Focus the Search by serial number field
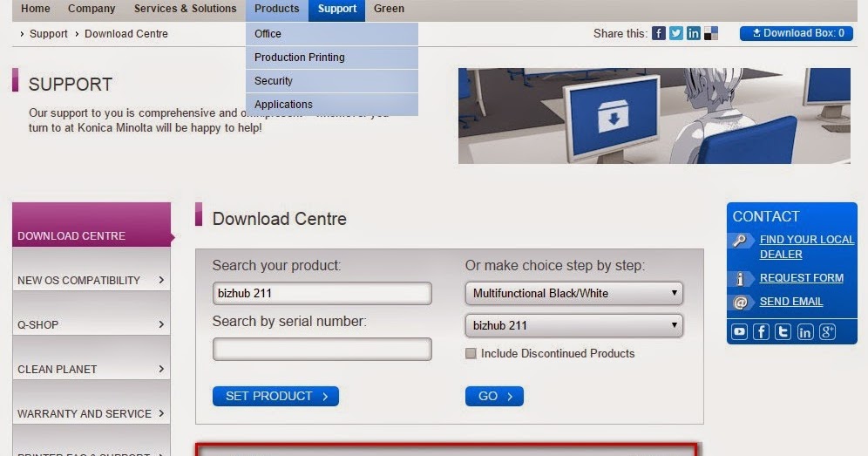Screen dimensions: 868x456 tap(322, 349)
